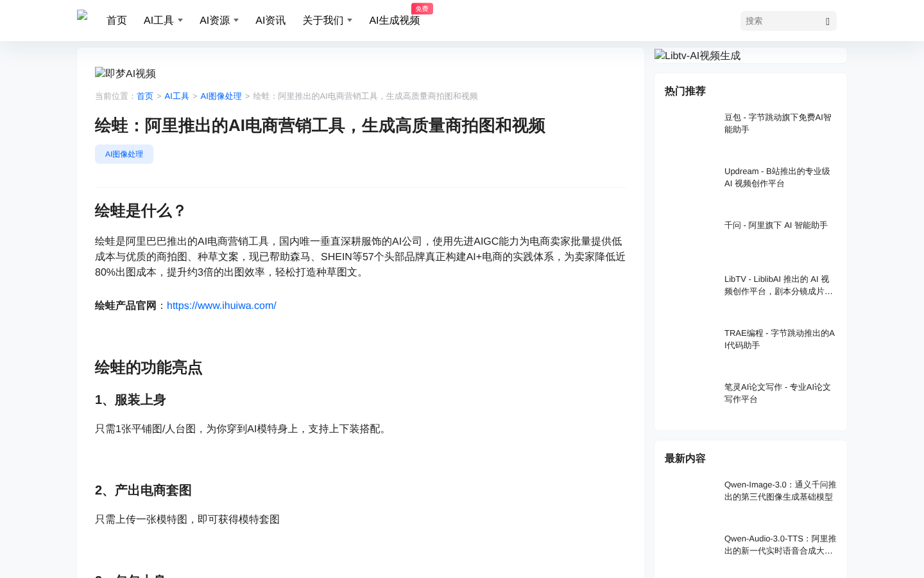This screenshot has width=924, height=578.
Task: Go to 首页 in the breadcrumb
Action: pyautogui.click(x=145, y=96)
